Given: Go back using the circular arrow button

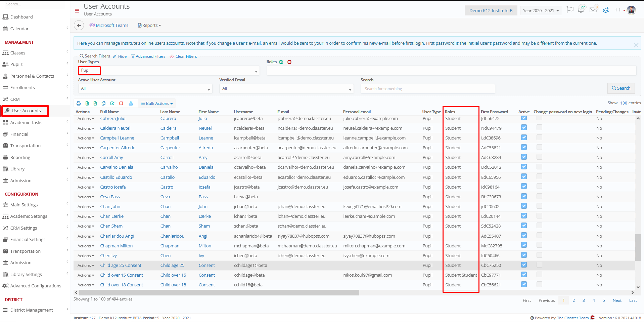Looking at the screenshot, I should 79,26.
